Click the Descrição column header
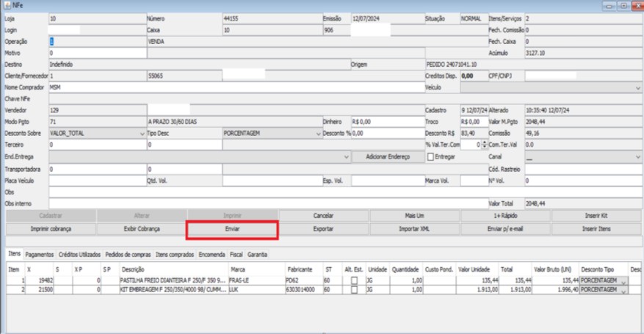This screenshot has height=334, width=644. tap(173, 269)
